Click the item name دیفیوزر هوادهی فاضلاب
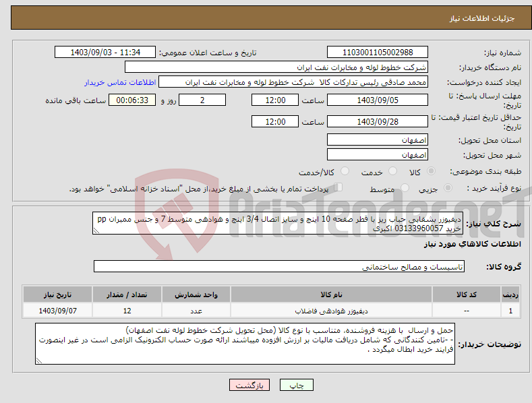The width and height of the screenshot is (532, 403). pos(331,311)
